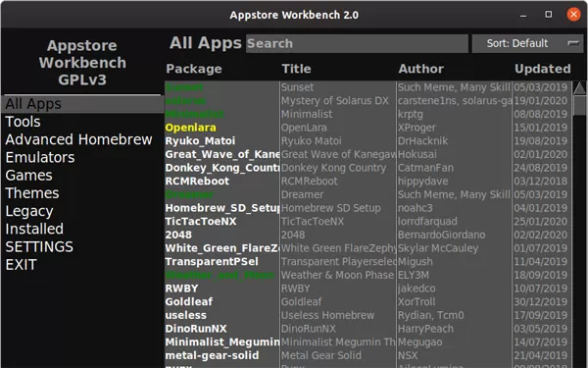Screen dimensions: 588x368
Task: Click the date 25/01/2020
Action: [541, 222]
